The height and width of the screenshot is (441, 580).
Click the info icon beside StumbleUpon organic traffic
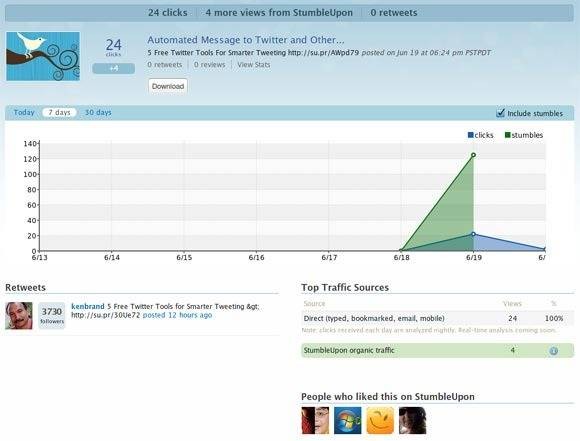(x=553, y=351)
